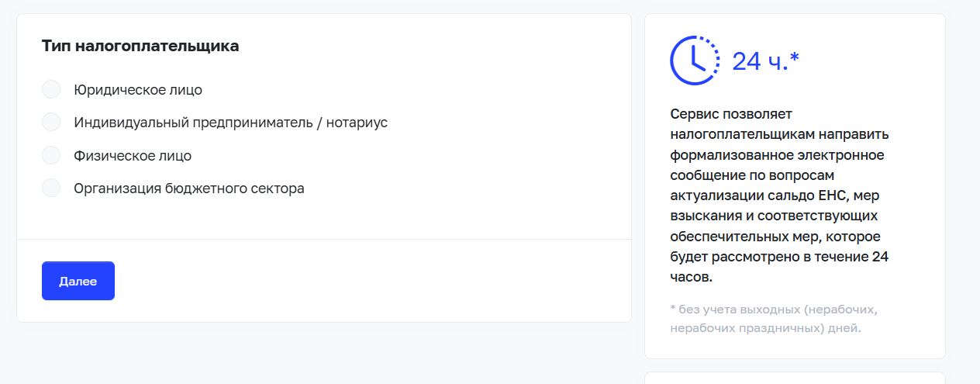The image size is (980, 384).
Task: Select the Физическое лицо radio button
Action: click(x=51, y=155)
